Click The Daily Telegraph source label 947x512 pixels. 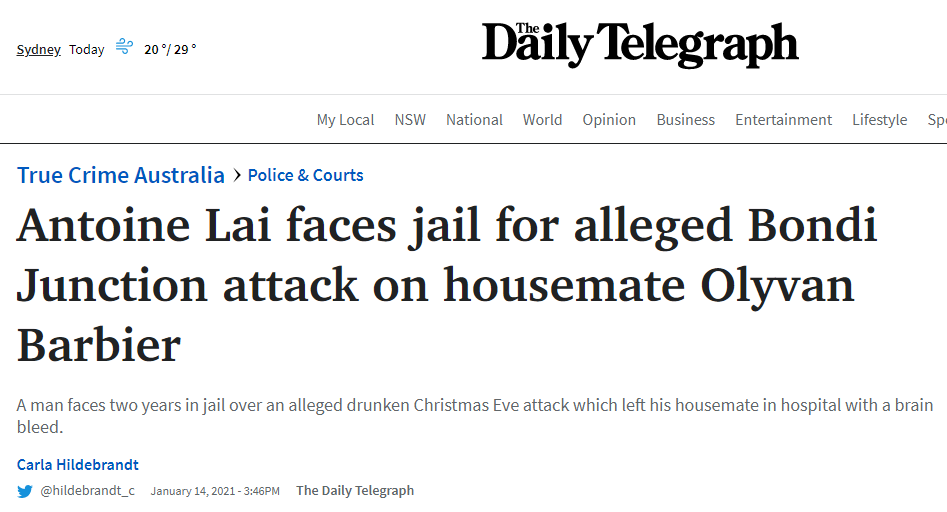355,490
